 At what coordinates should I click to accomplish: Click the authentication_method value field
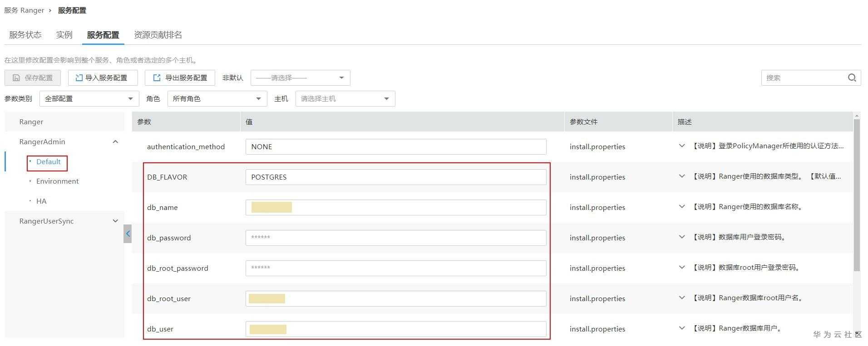coord(396,146)
